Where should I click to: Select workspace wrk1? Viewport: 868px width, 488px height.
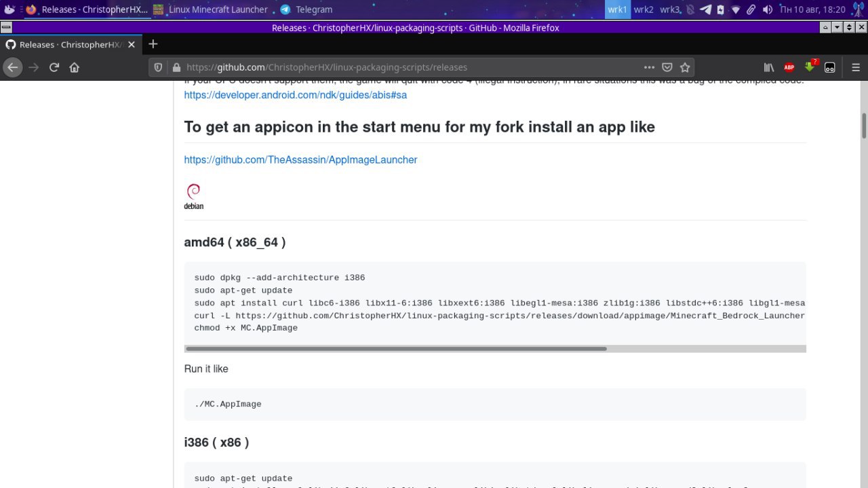pyautogui.click(x=618, y=10)
